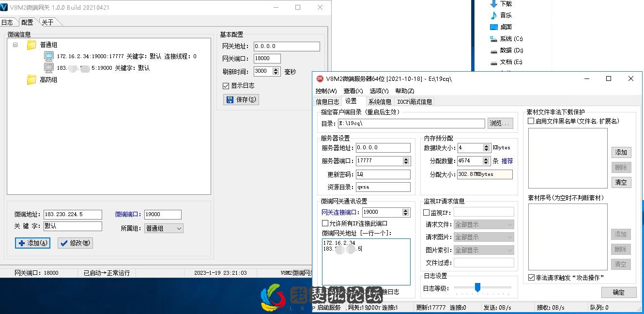
Task: Click the 确定 button in the server window
Action: tap(619, 293)
